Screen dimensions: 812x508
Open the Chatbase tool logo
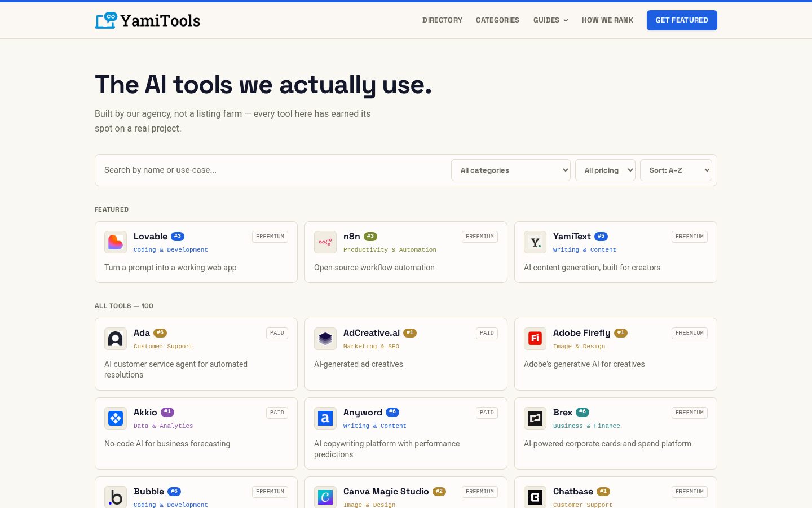(535, 497)
